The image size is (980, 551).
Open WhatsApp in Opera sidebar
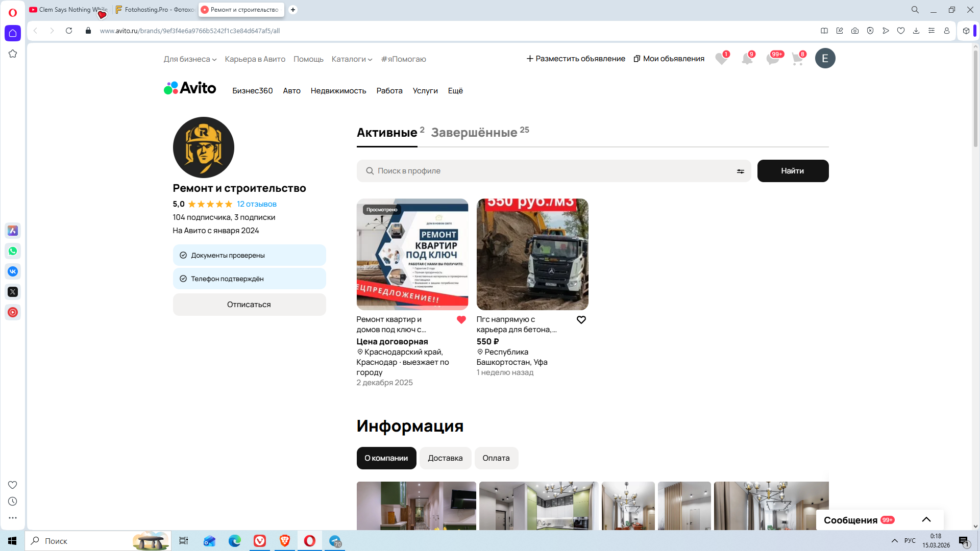tap(13, 251)
